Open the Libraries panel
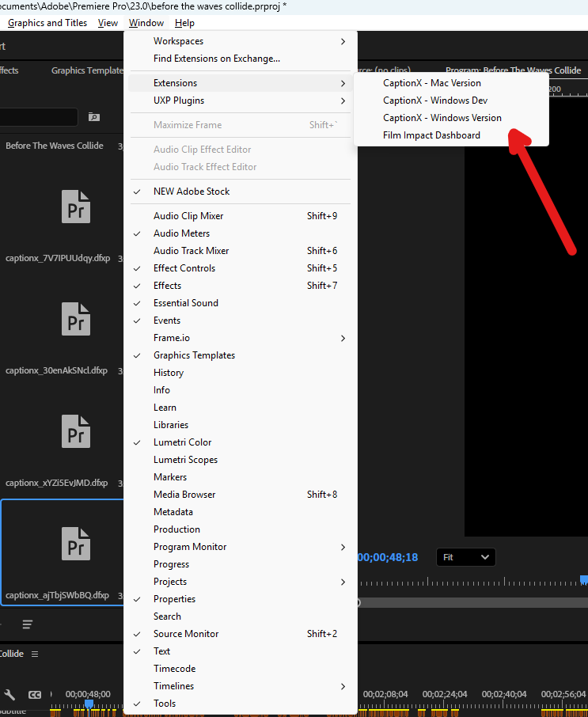 [240, 425]
